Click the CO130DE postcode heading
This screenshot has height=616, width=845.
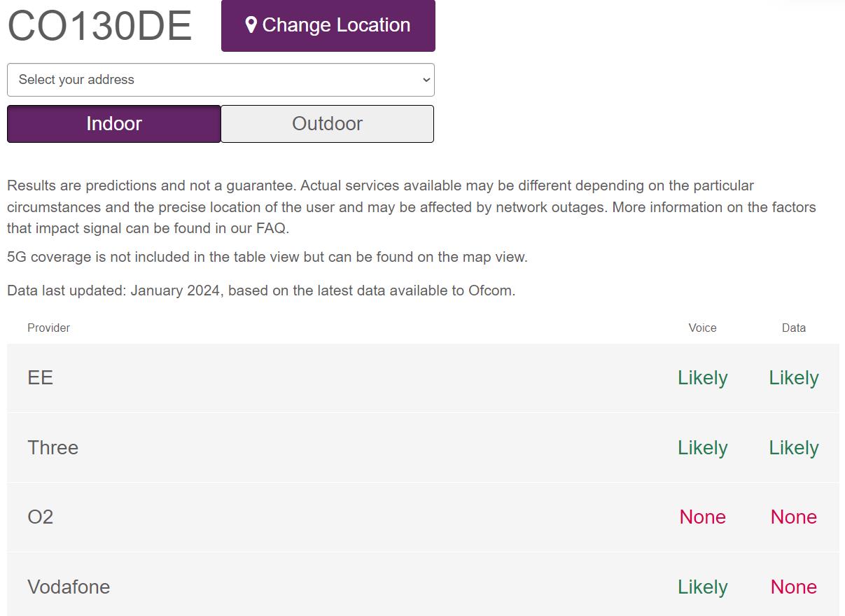(99, 27)
